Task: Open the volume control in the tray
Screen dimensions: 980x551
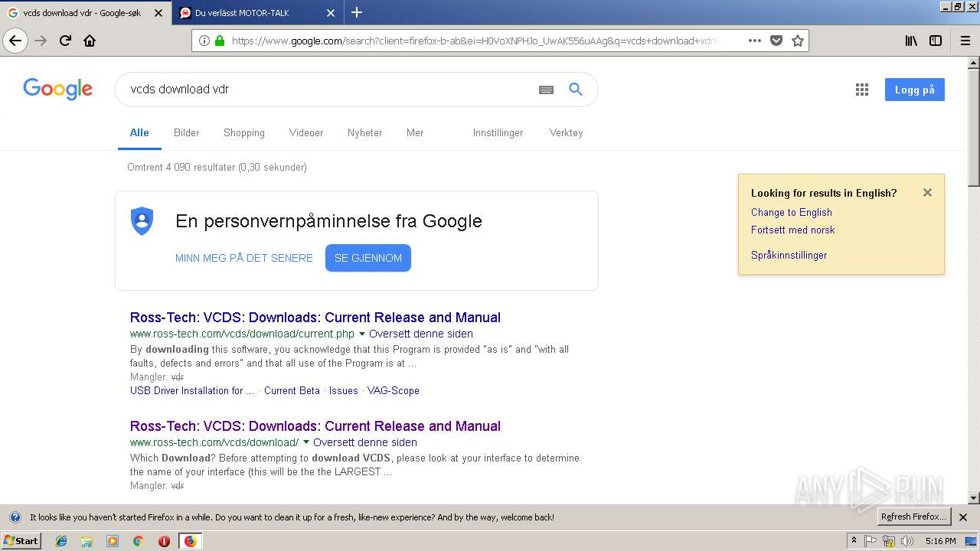Action: [x=907, y=541]
